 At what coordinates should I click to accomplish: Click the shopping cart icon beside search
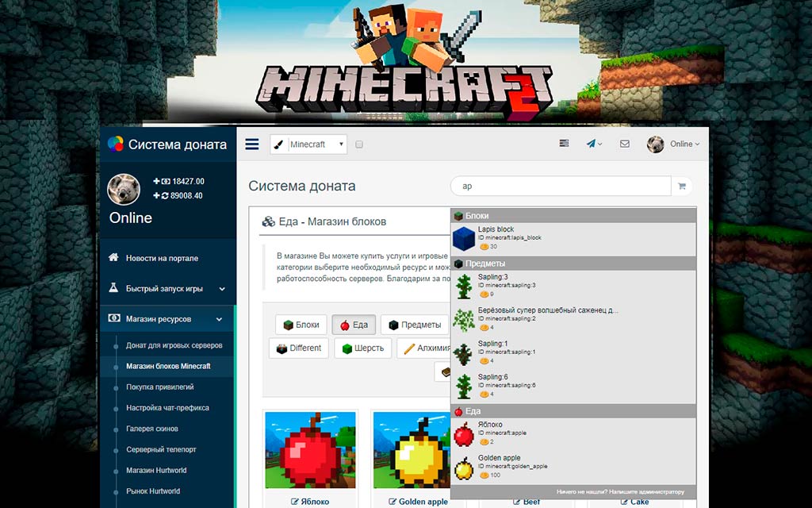(681, 187)
